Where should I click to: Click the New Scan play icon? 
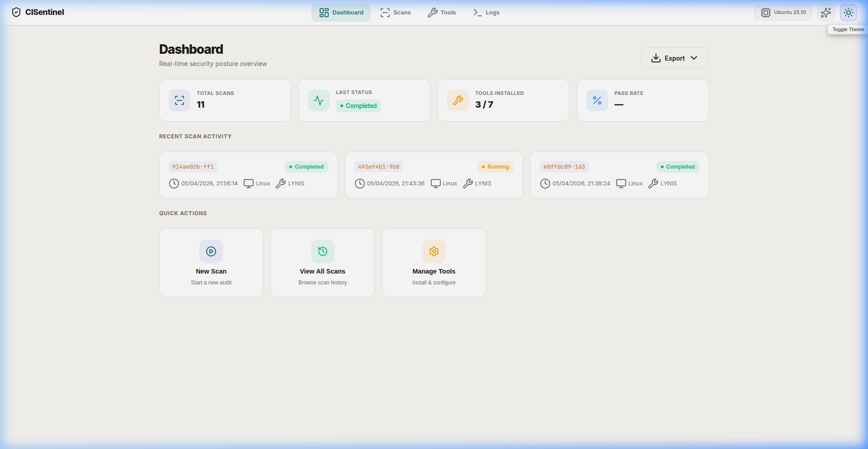211,251
